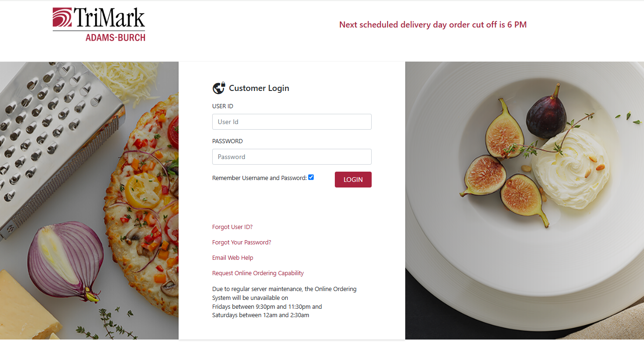Click the USER ID field label
The image size is (644, 347).
click(222, 106)
